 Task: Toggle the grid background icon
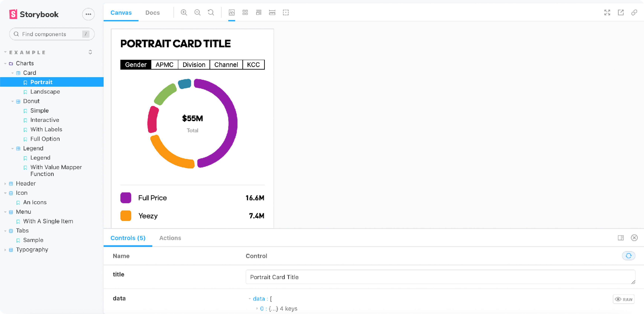(x=245, y=12)
